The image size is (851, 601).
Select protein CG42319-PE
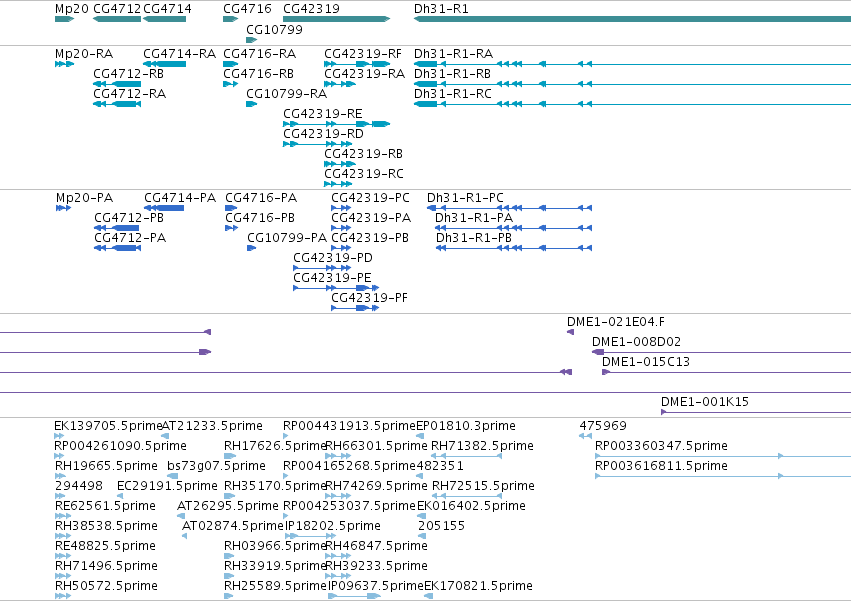[x=332, y=278]
